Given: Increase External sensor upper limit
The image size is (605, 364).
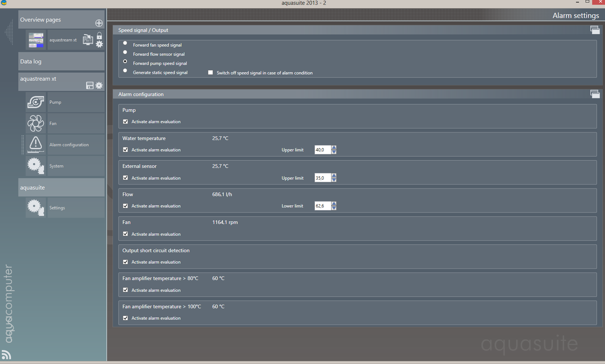Looking at the screenshot, I should pos(334,176).
